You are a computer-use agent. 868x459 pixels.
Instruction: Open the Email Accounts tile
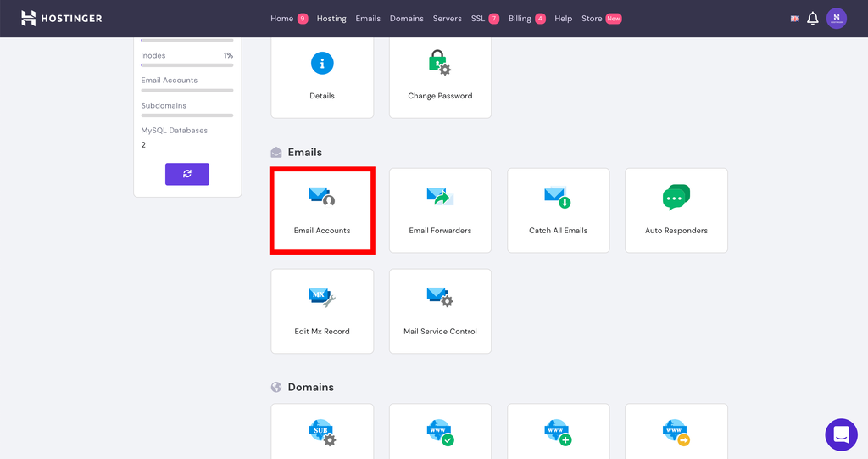pyautogui.click(x=322, y=210)
